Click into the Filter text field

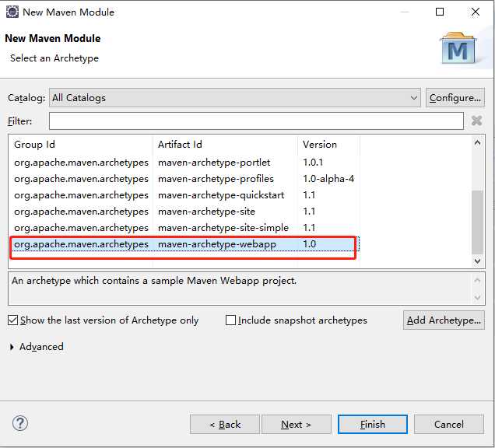tap(256, 121)
